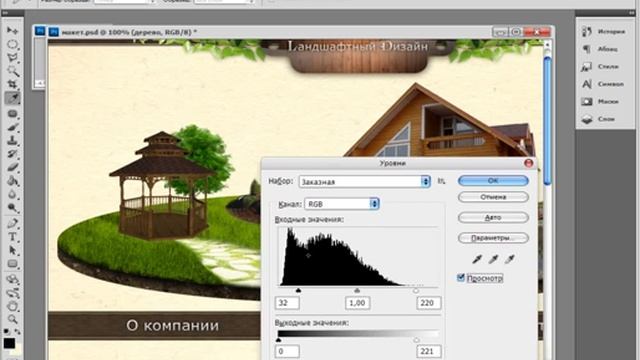Viewport: 640px width, 360px height.
Task: Click the Levels histogram graph
Action: (x=358, y=256)
